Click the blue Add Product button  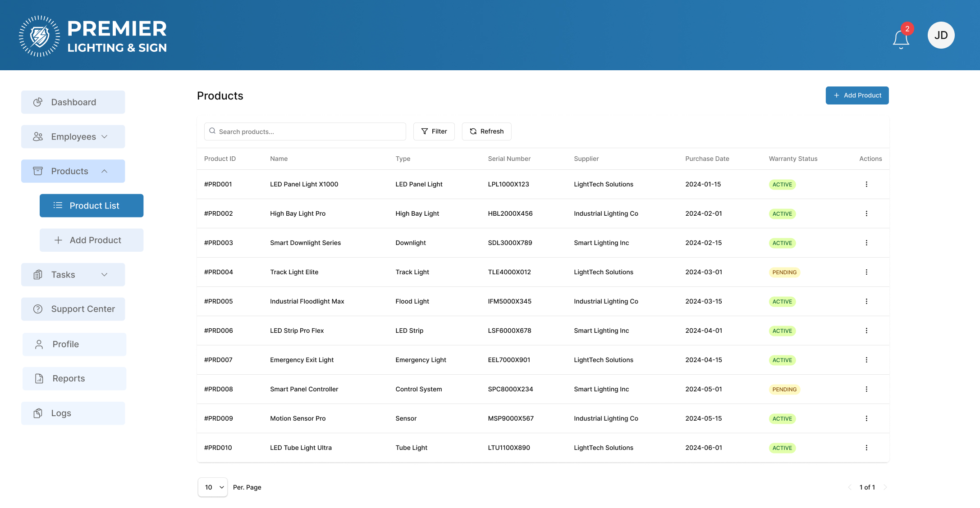[857, 95]
